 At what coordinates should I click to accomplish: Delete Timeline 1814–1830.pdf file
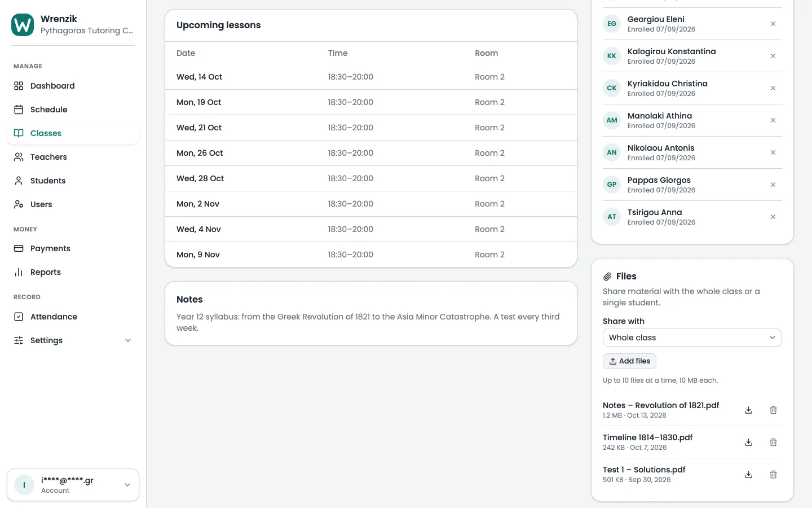tap(773, 443)
